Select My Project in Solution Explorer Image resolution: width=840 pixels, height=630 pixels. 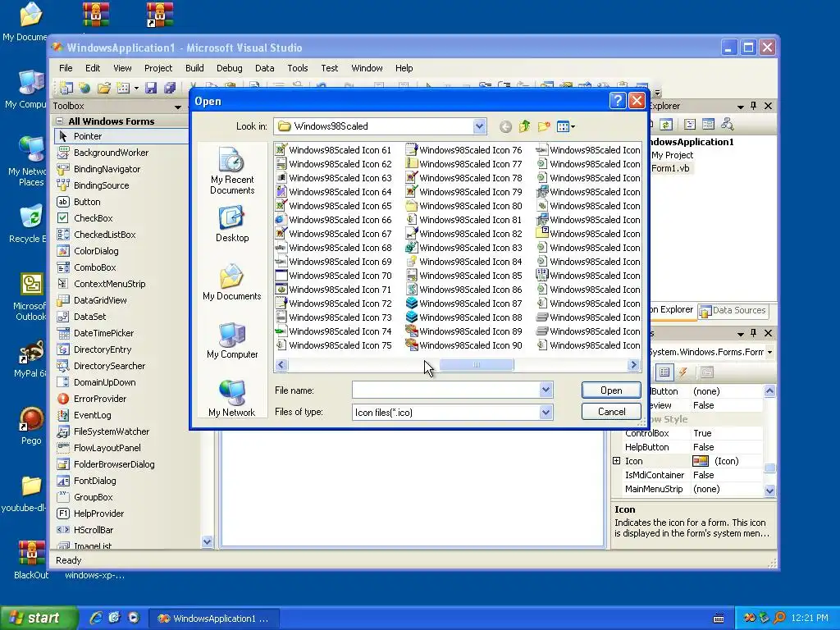click(x=672, y=155)
